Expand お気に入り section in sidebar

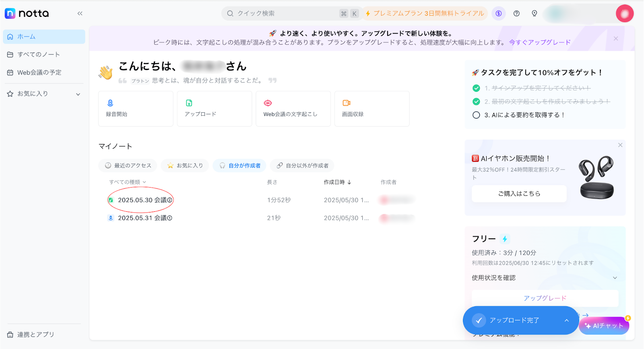click(78, 94)
